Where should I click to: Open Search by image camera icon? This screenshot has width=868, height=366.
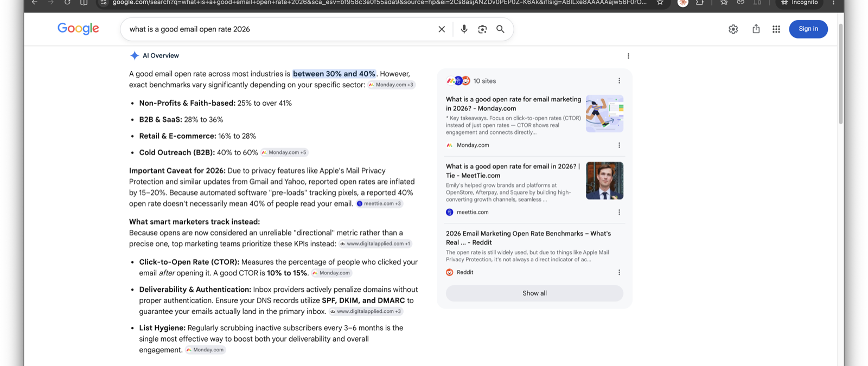[x=482, y=29]
